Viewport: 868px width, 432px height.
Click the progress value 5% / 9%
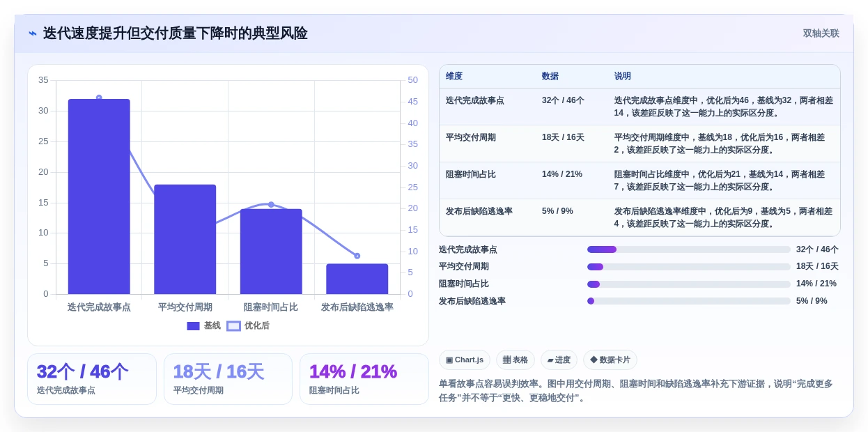coord(812,301)
